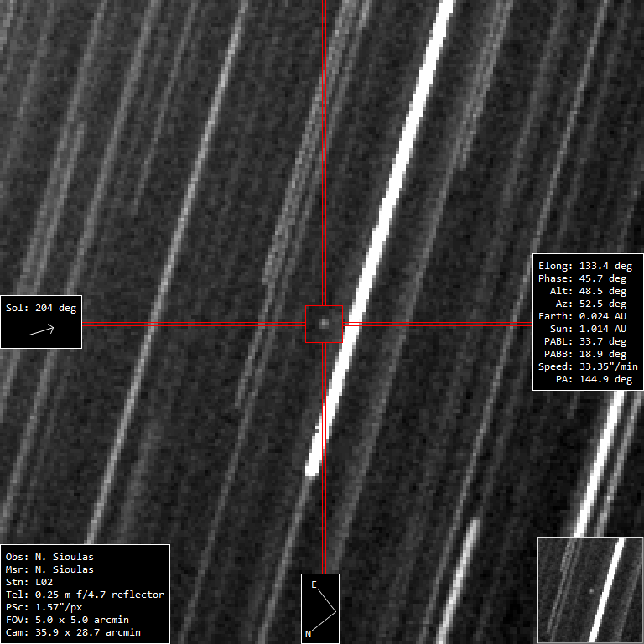Select the 'Alt: 48.5 deg' value

[588, 291]
